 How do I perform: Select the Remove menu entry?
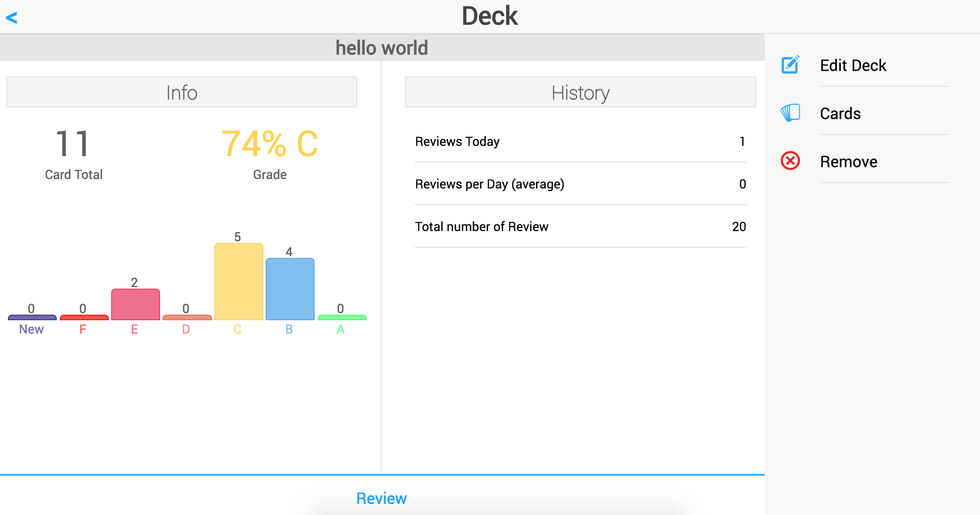click(848, 162)
